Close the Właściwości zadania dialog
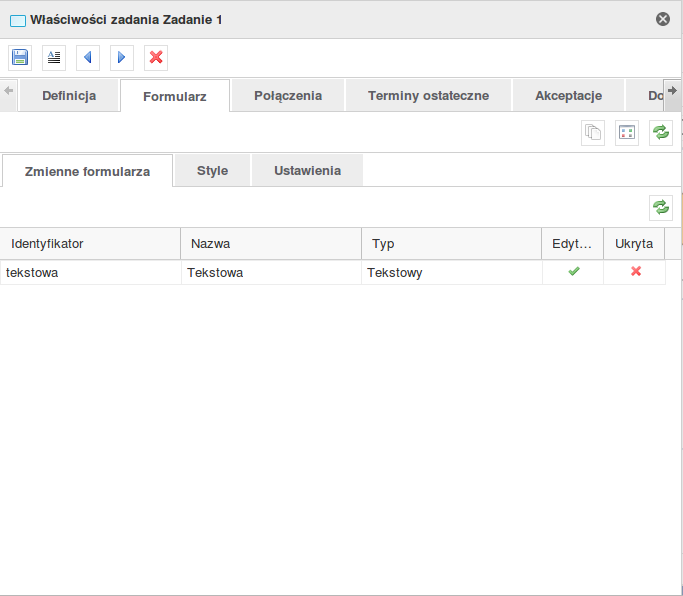 pyautogui.click(x=663, y=19)
